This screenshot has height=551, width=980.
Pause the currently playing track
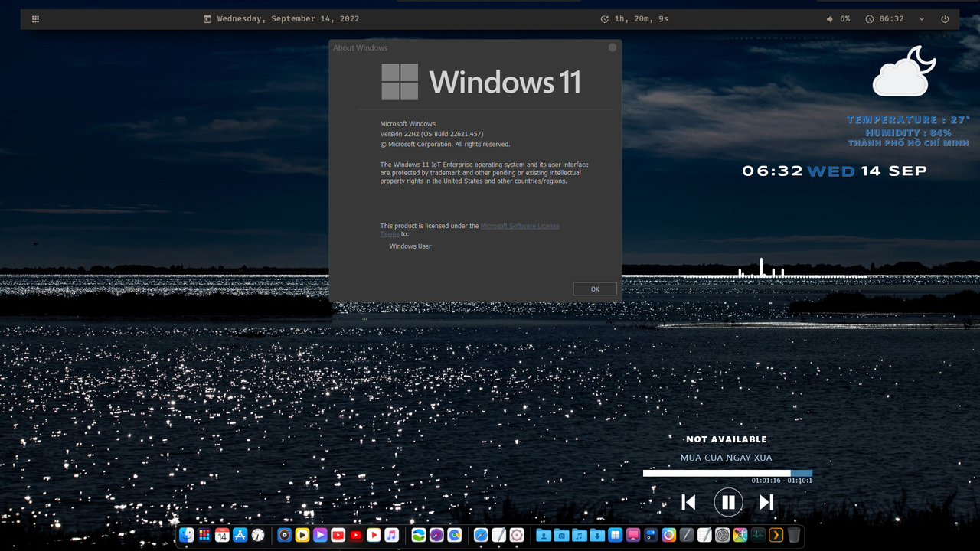[727, 501]
